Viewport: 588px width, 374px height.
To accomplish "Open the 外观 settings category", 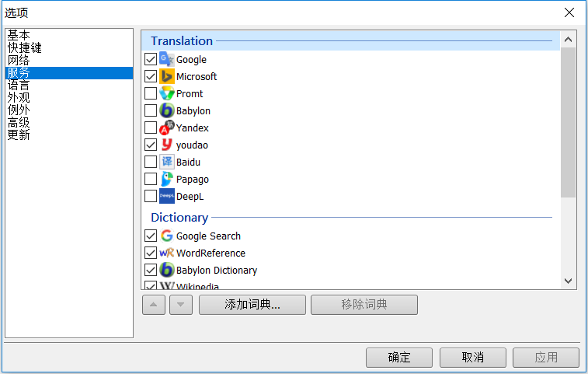I will (x=69, y=98).
